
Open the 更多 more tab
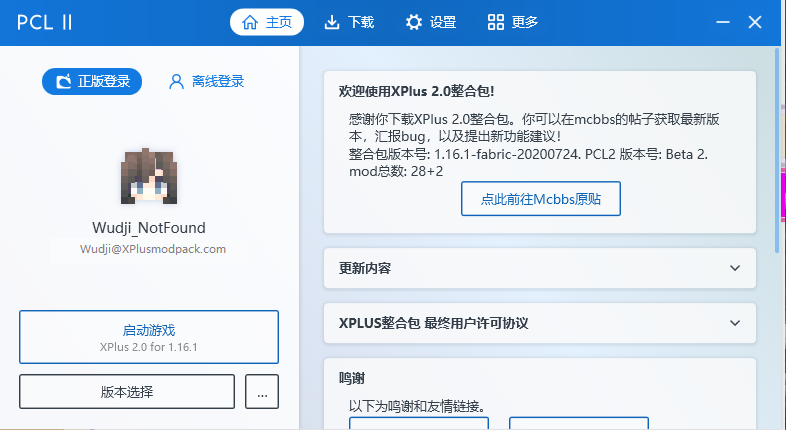point(513,22)
